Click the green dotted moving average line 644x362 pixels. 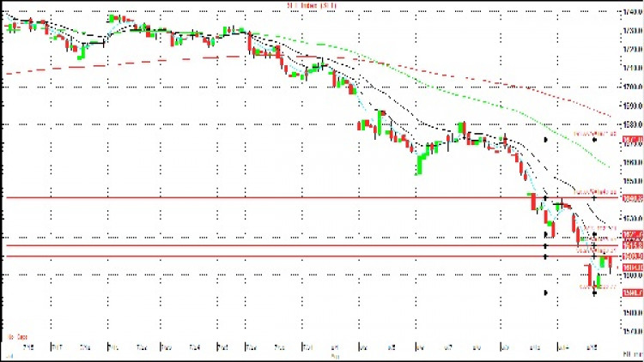pos(452,94)
